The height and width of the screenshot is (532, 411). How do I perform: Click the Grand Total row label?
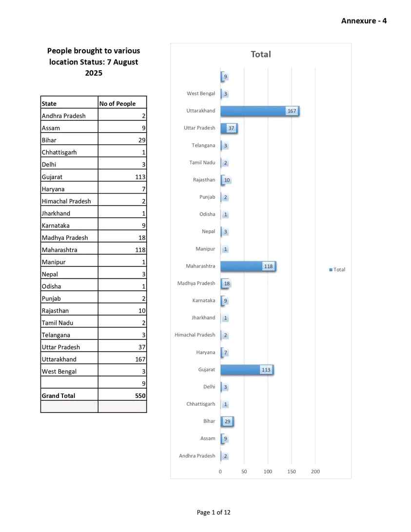(69, 395)
